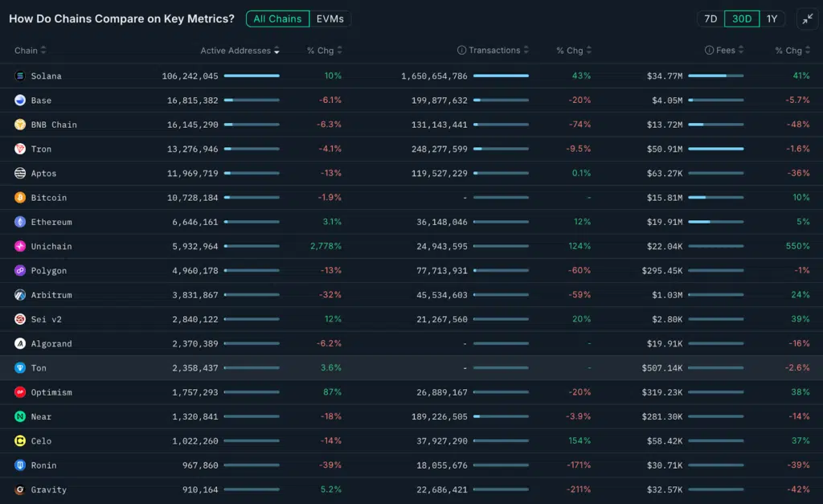Click Unichain's 2,778% change value
Screen dimensions: 823x504
pyautogui.click(x=326, y=246)
